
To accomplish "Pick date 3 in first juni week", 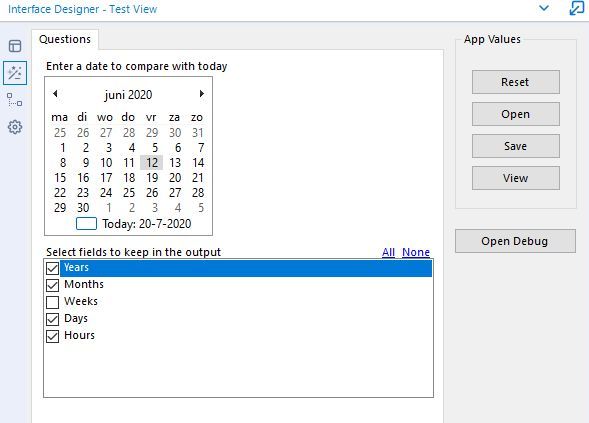I will coord(109,148).
